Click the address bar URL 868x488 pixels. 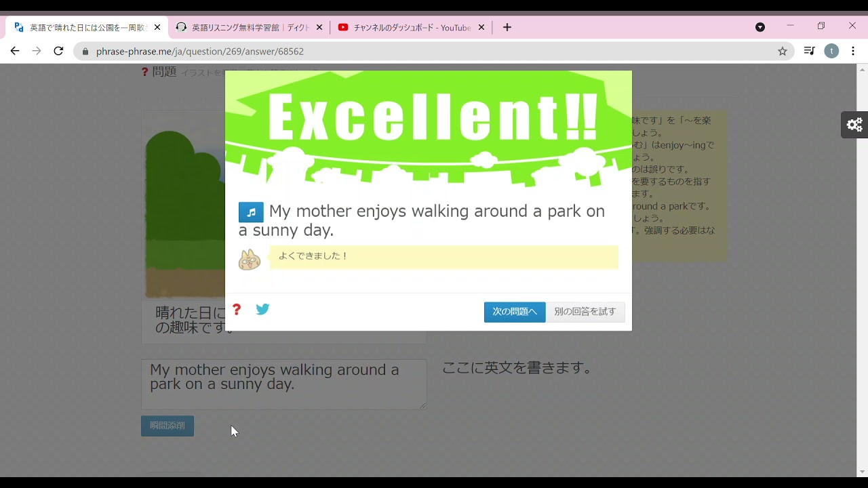coord(200,52)
